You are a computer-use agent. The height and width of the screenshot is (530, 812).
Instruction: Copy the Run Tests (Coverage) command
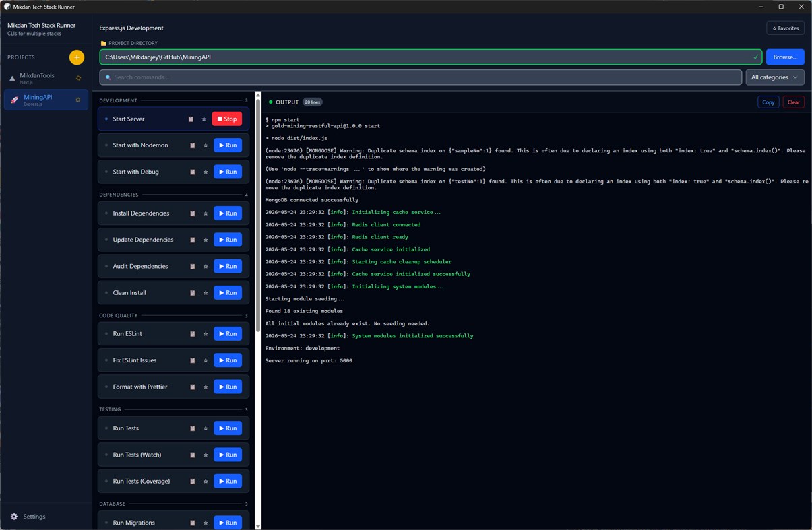click(192, 482)
